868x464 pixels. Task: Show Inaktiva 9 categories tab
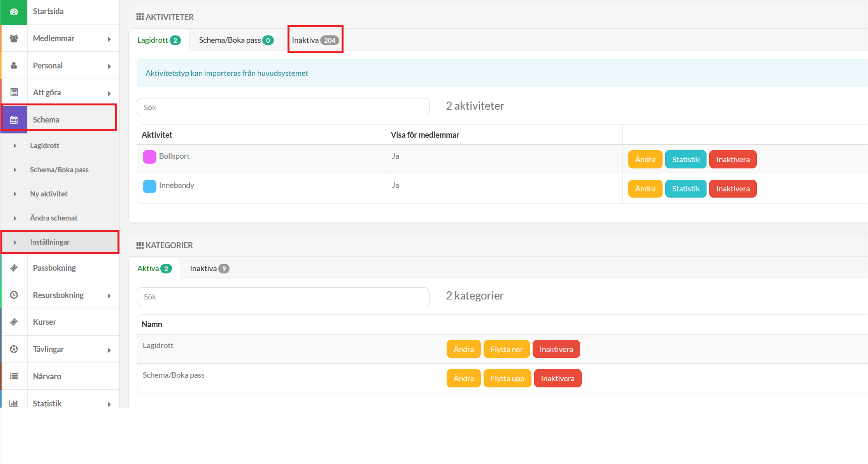click(x=209, y=268)
